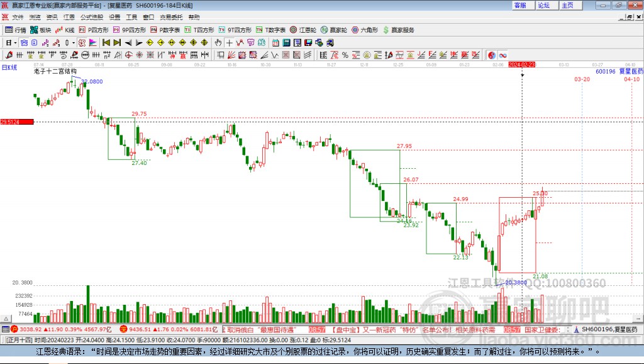Viewport: 644px width, 364px height.
Task: Open the 设置 menu
Action: [x=114, y=17]
